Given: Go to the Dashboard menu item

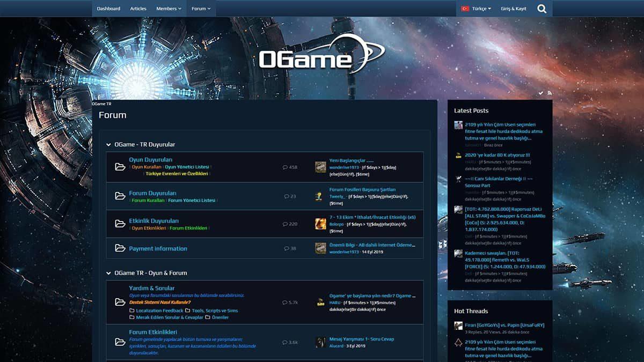Looking at the screenshot, I should point(108,9).
